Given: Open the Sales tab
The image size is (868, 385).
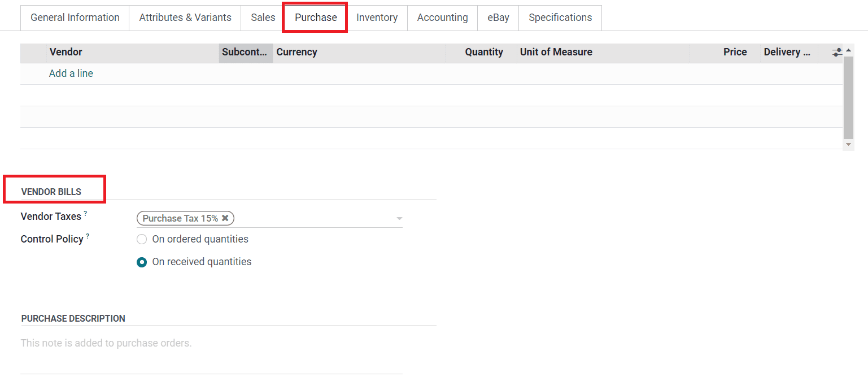Looking at the screenshot, I should click(x=263, y=18).
